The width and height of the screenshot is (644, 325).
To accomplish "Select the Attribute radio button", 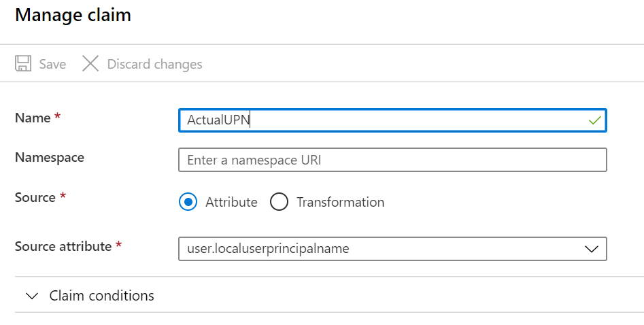I will [188, 202].
